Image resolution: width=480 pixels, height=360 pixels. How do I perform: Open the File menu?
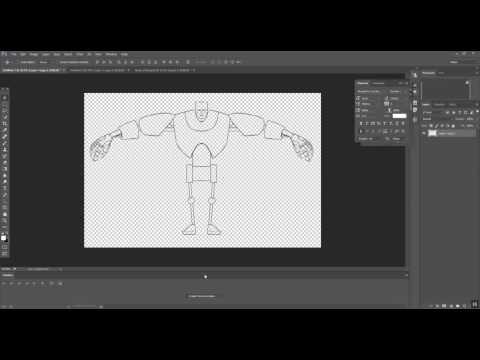tap(13, 54)
